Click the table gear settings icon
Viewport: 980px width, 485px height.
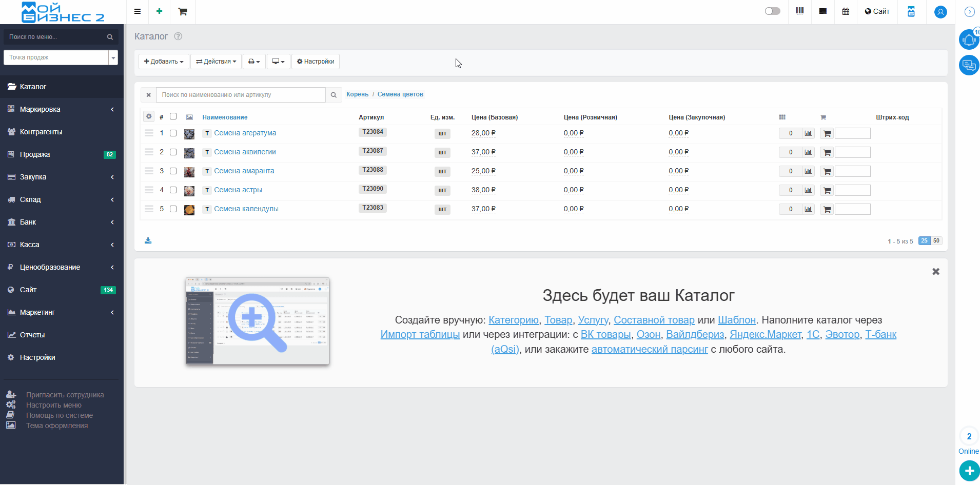[x=149, y=116]
